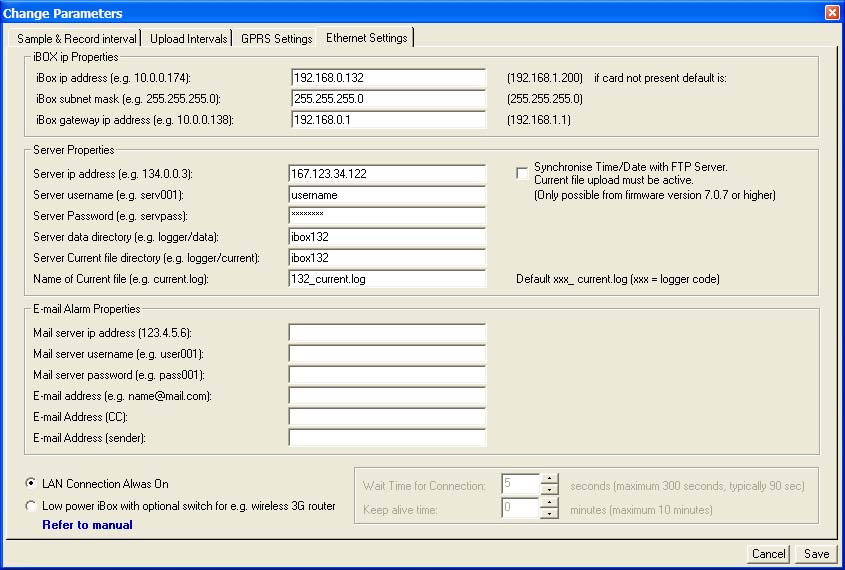
Task: Switch to Sample & Record interval tab
Action: [77, 39]
